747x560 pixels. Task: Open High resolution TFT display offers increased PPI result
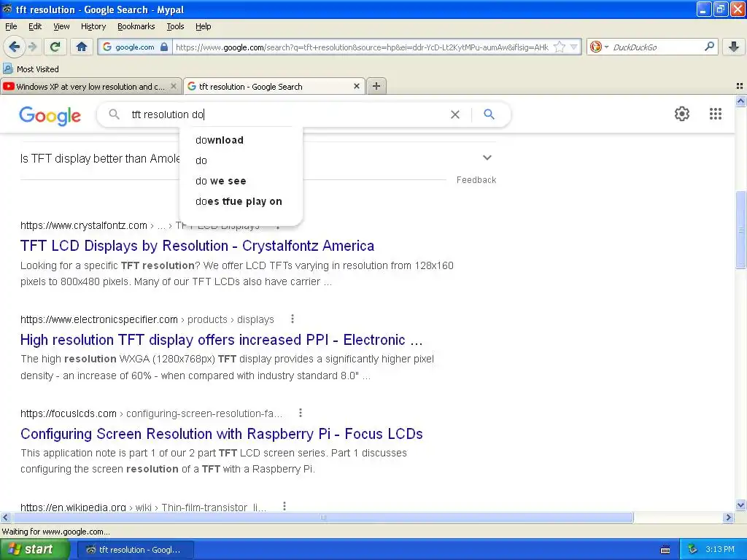click(222, 340)
